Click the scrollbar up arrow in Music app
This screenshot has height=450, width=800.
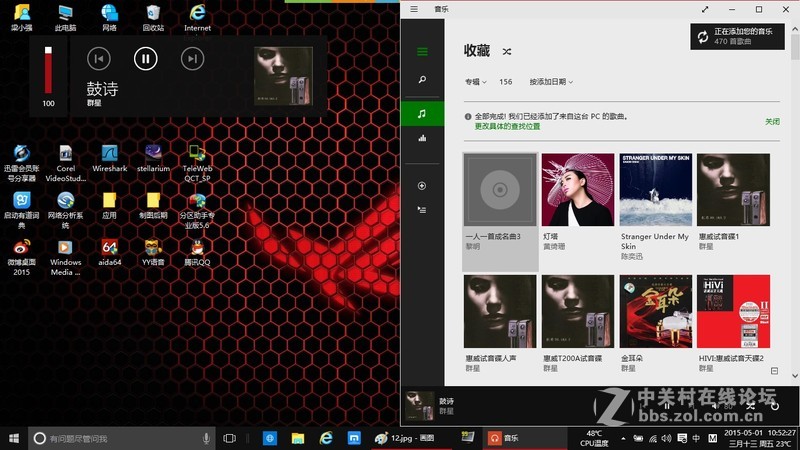pos(795,29)
